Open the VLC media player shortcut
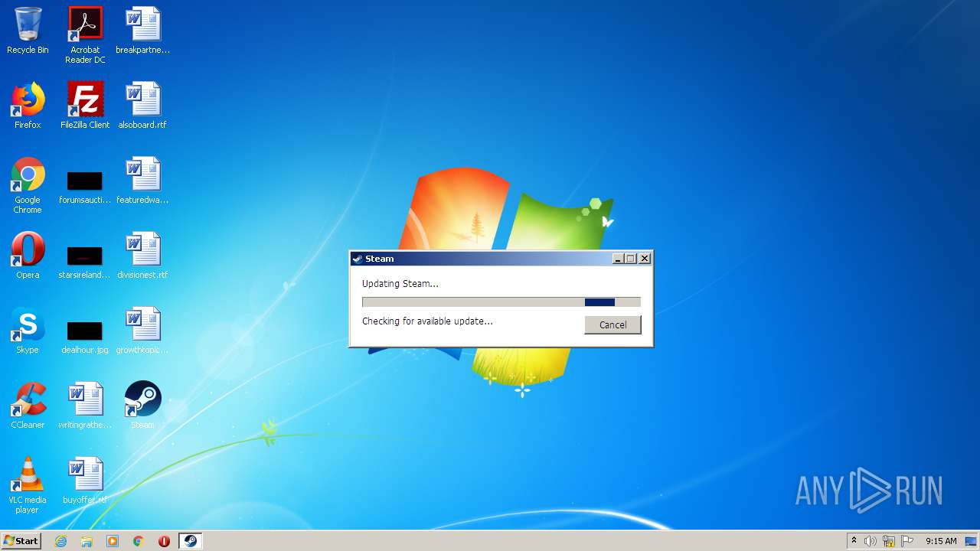 point(28,485)
